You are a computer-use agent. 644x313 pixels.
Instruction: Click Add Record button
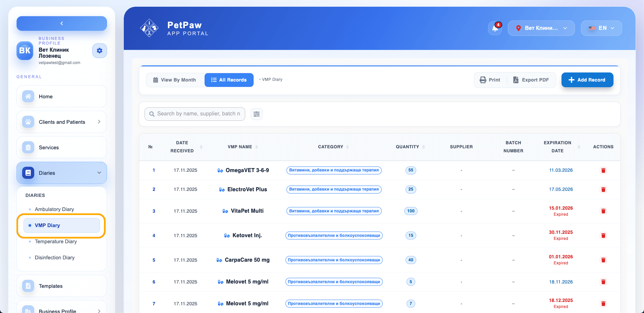tap(587, 80)
